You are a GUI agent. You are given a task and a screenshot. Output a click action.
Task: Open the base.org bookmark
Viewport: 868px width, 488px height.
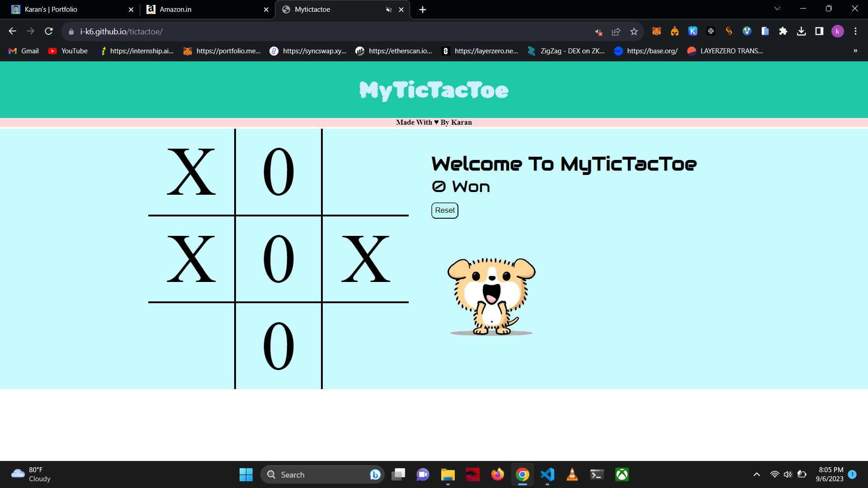point(646,51)
